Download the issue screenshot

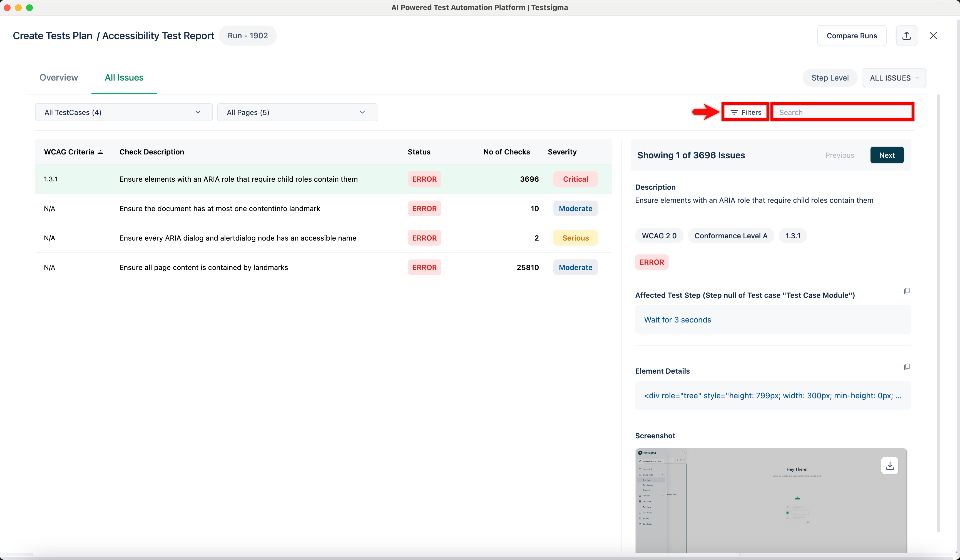click(889, 466)
